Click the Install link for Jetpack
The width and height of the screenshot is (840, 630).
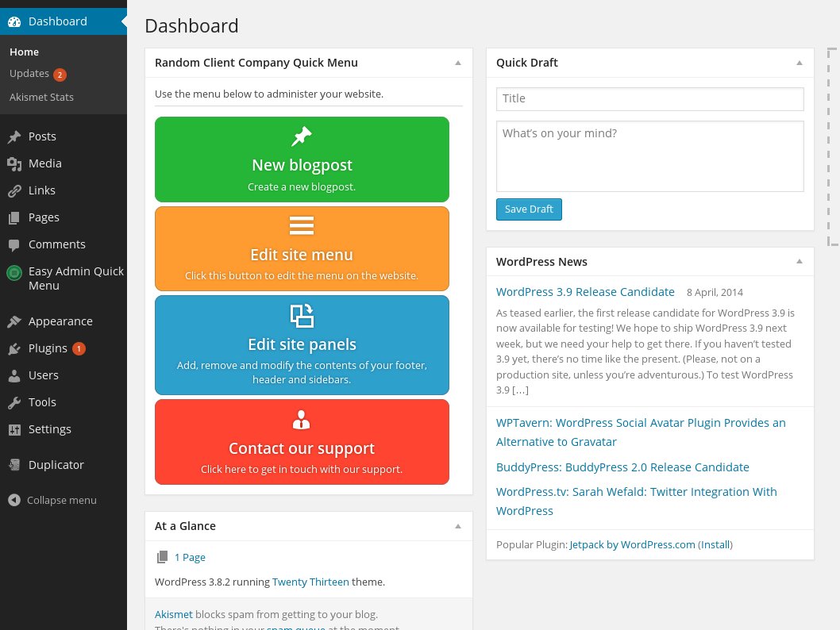pyautogui.click(x=715, y=545)
